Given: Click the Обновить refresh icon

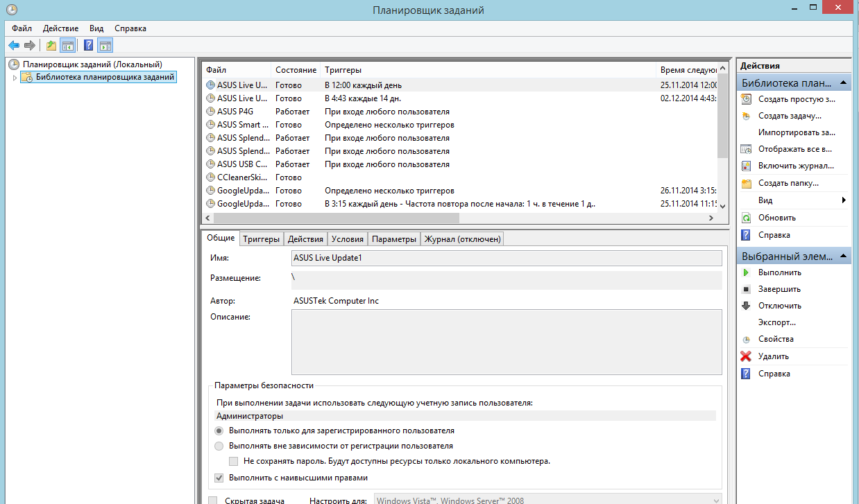Looking at the screenshot, I should point(746,218).
